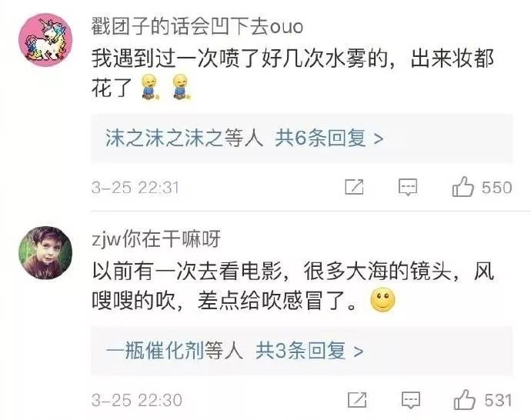The height and width of the screenshot is (420, 531).
Task: Open unicorn avatar profile
Action: 45,40
